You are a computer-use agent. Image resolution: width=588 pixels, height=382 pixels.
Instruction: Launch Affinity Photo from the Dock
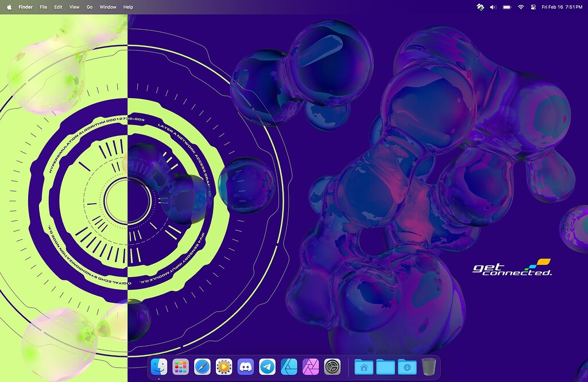pos(311,367)
